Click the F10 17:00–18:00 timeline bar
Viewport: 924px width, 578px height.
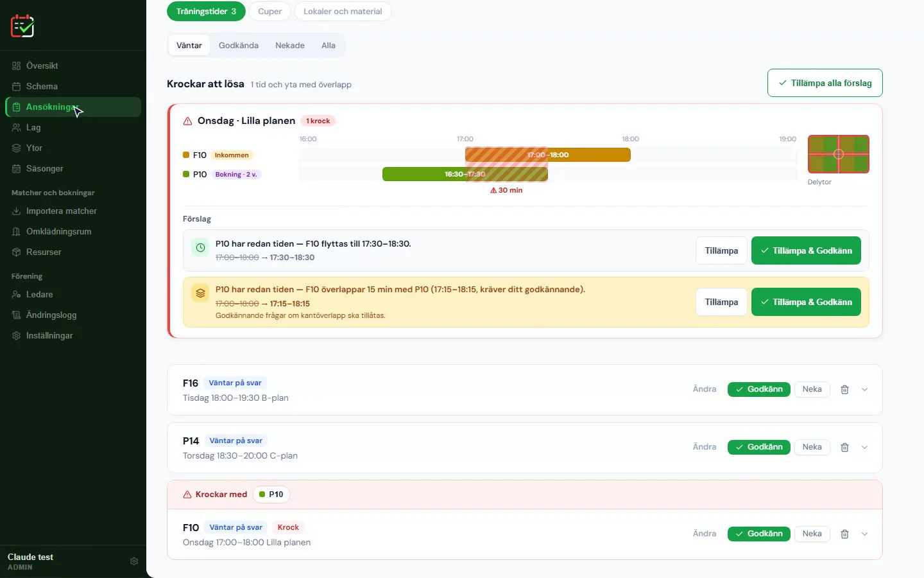[548, 155]
